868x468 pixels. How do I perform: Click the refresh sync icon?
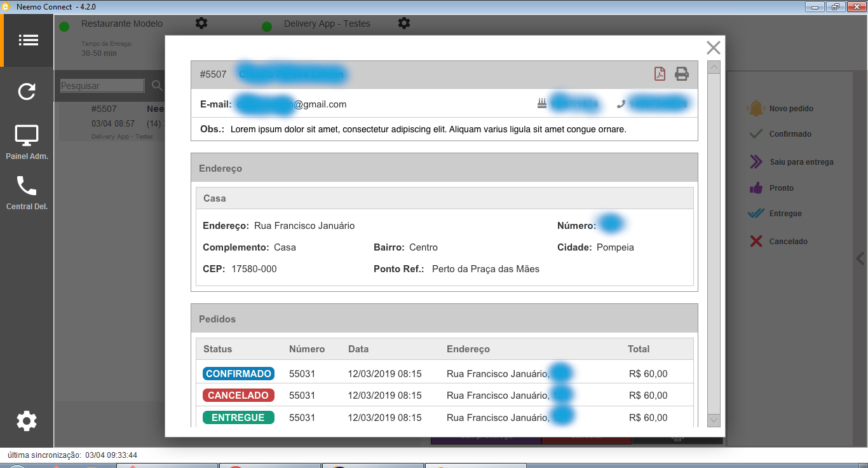(27, 92)
